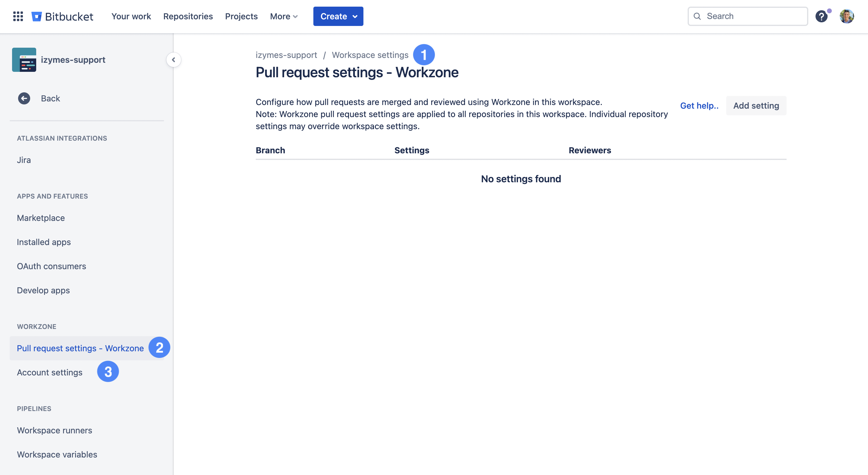Open the Atlassian app switcher grid

(18, 16)
